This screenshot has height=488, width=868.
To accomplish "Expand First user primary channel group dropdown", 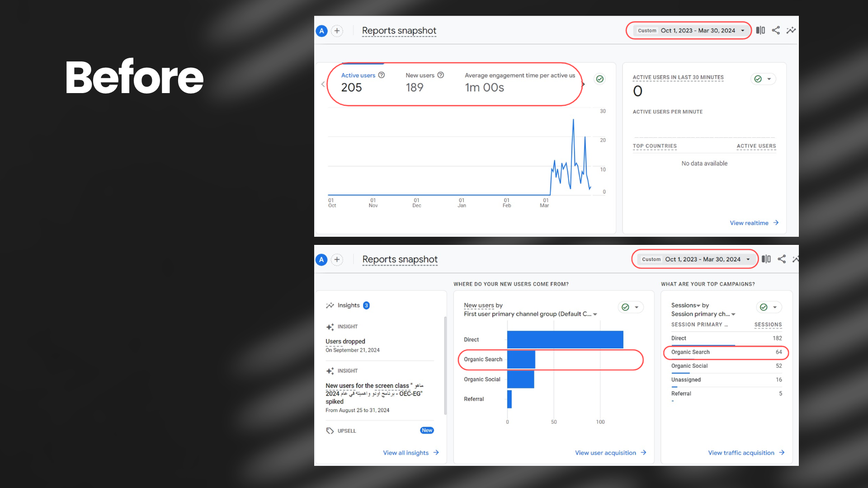I will [595, 314].
